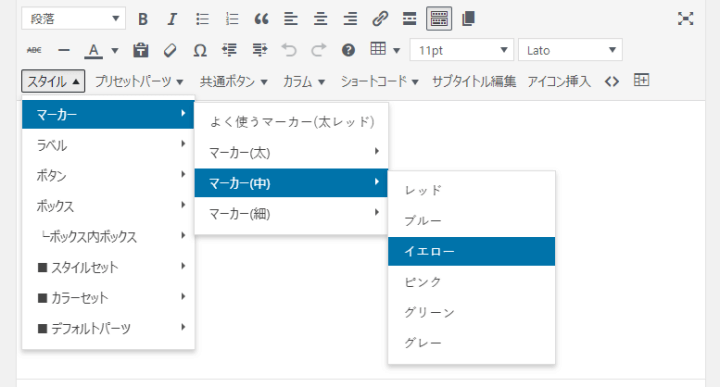720x387 pixels.
Task: Click the source code brackets icon
Action: 612,82
